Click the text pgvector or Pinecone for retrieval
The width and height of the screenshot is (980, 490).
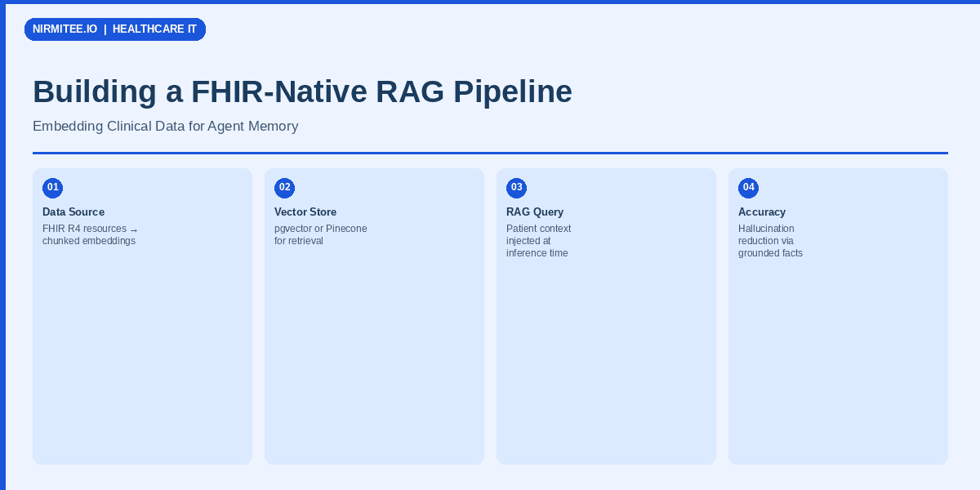click(321, 234)
